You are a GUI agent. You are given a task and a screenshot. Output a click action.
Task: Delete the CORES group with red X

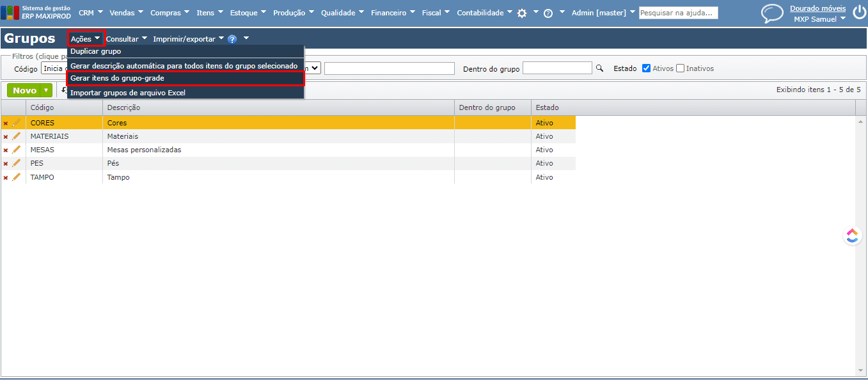pyautogui.click(x=6, y=123)
